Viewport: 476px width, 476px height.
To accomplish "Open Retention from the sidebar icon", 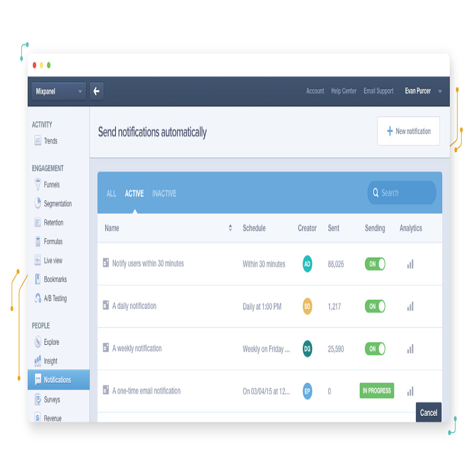I will 38,222.
